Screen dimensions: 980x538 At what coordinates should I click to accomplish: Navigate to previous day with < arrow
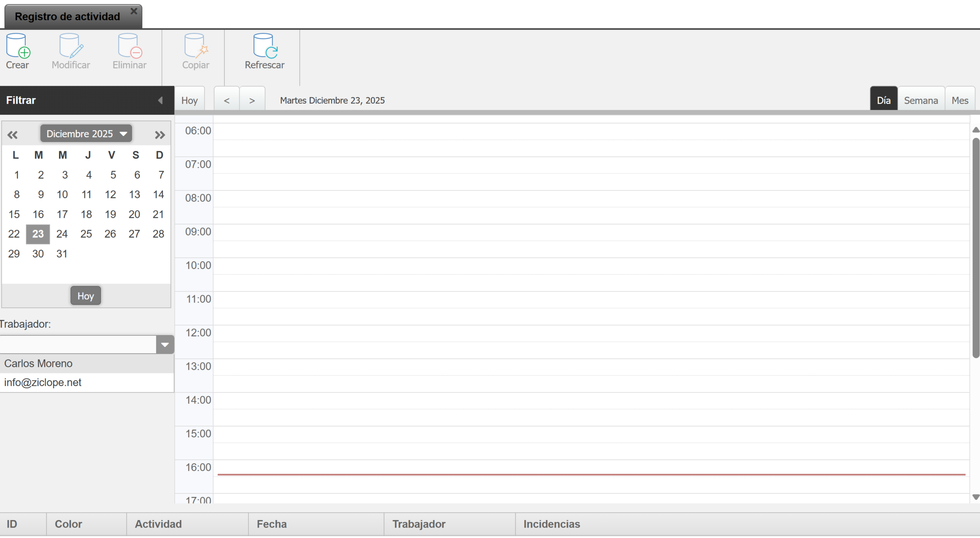(x=226, y=100)
